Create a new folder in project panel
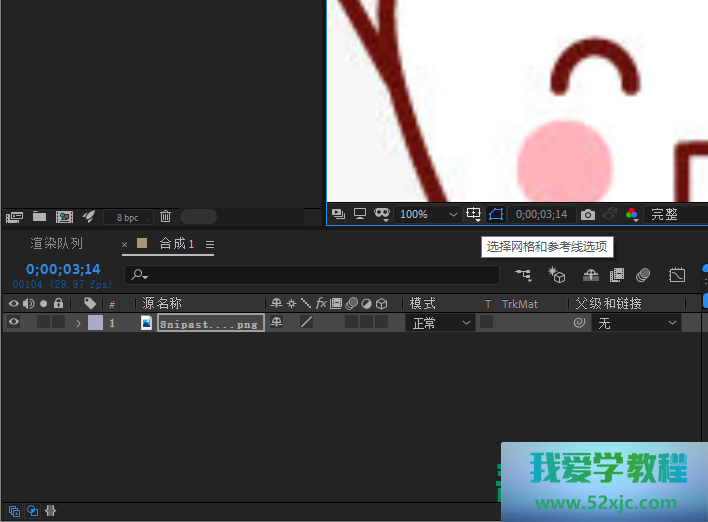This screenshot has height=522, width=708. click(39, 216)
